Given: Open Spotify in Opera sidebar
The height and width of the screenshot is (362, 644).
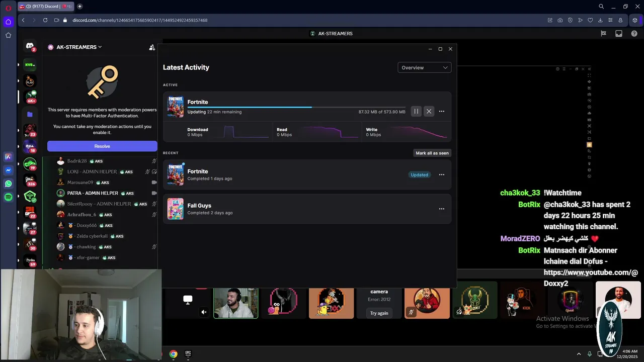Looking at the screenshot, I should (x=8, y=198).
